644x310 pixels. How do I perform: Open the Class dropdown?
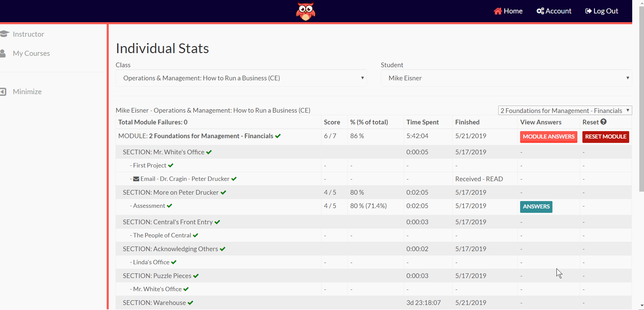(241, 78)
